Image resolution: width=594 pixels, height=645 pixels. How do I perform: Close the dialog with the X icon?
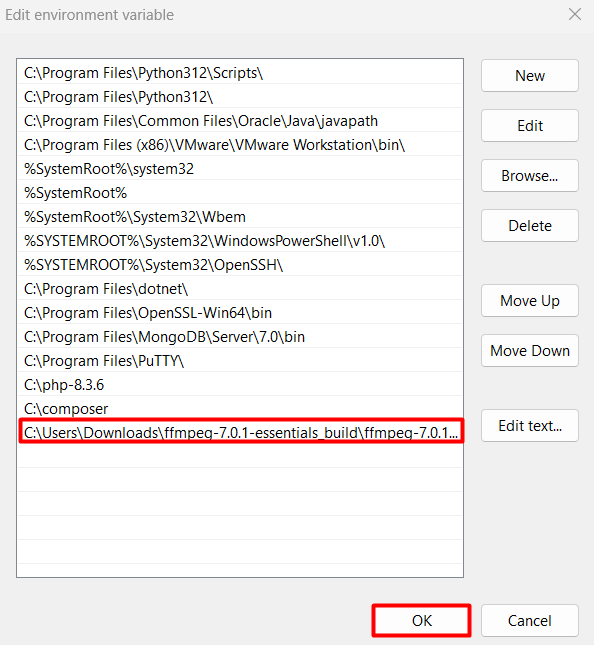coord(575,14)
